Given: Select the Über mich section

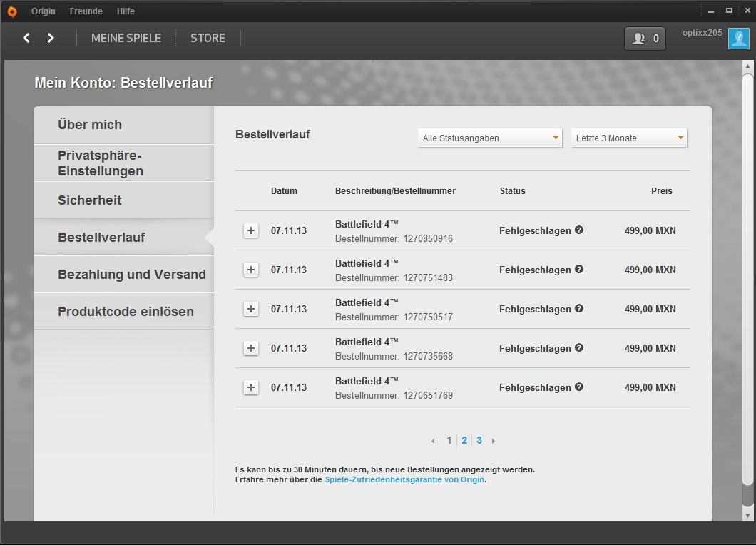Looking at the screenshot, I should [x=124, y=125].
